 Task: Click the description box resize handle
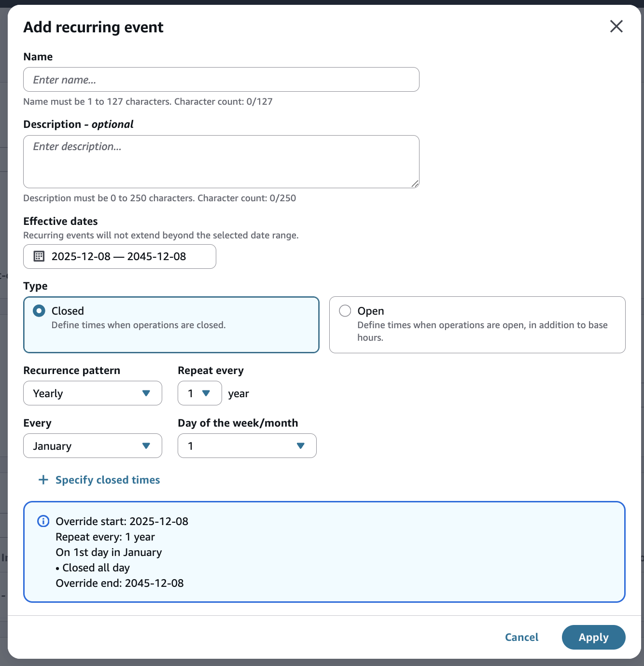[415, 183]
